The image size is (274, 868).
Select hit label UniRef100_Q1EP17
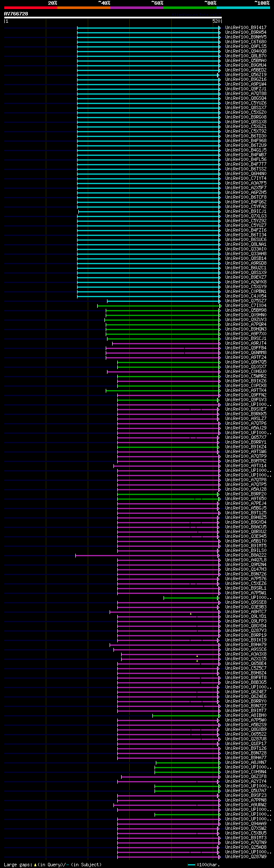point(246,743)
